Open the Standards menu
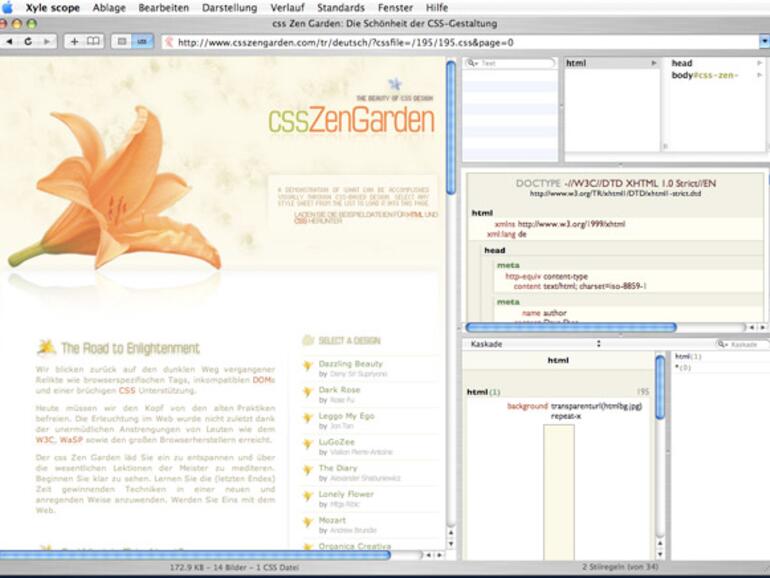Viewport: 770px width, 578px height. [x=340, y=8]
